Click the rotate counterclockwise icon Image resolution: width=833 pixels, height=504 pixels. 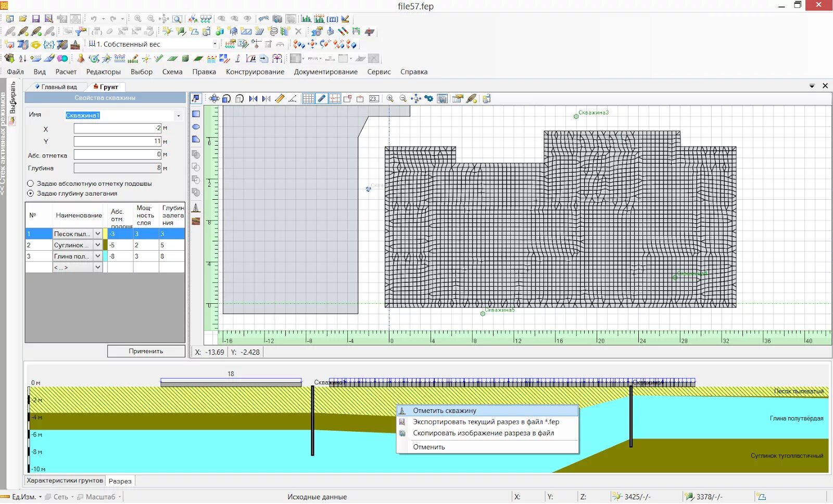click(227, 99)
